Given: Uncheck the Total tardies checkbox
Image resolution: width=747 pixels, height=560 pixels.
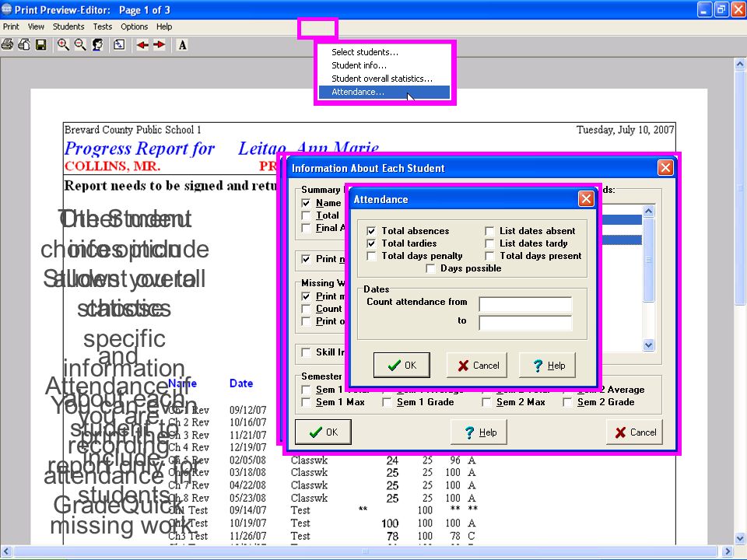Looking at the screenshot, I should click(371, 243).
